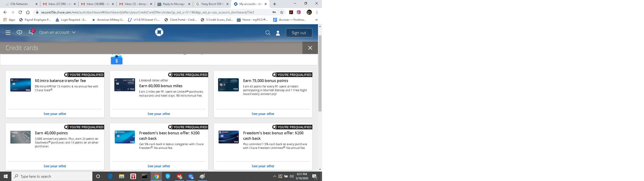Click the page vertical scrollbar thumb
The width and height of the screenshot is (644, 181).
pyautogui.click(x=320, y=73)
